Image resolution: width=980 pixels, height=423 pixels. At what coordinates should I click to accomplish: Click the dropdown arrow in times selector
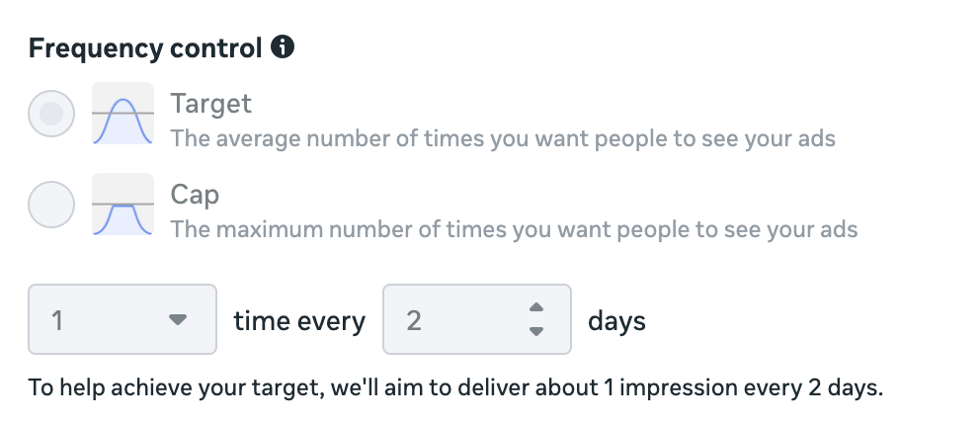point(178,319)
